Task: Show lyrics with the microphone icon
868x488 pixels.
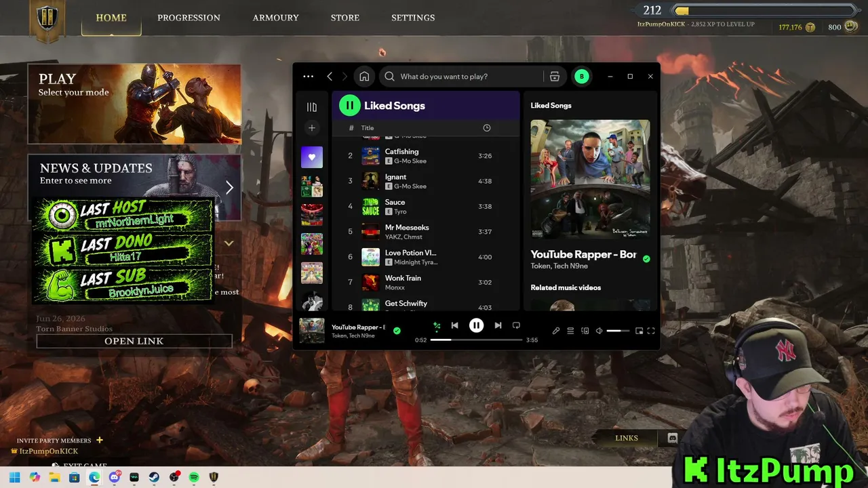Action: 556,331
